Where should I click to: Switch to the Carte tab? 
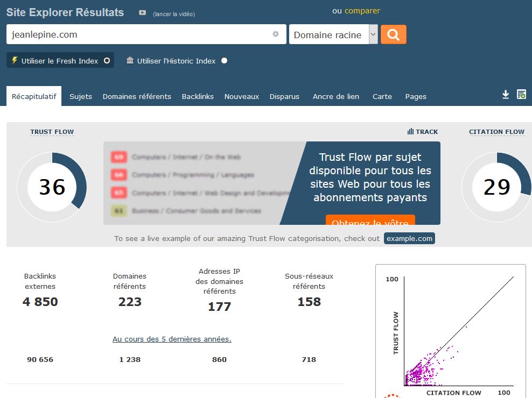coord(382,97)
